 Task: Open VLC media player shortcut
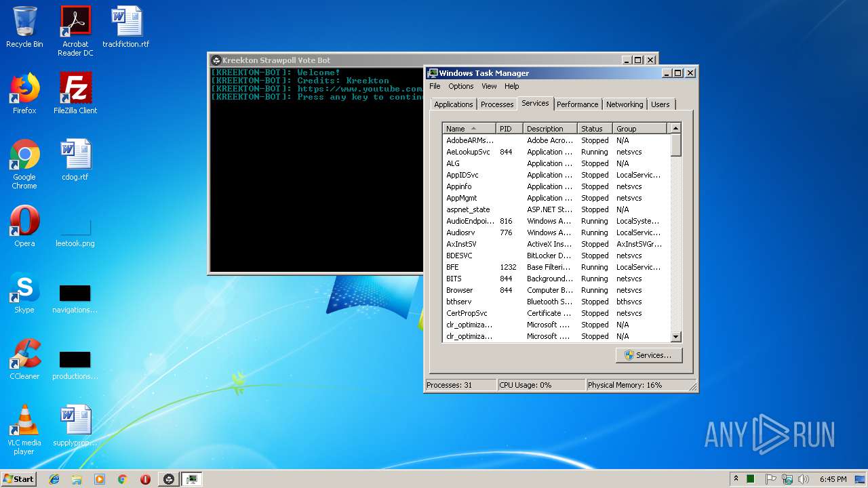click(24, 430)
